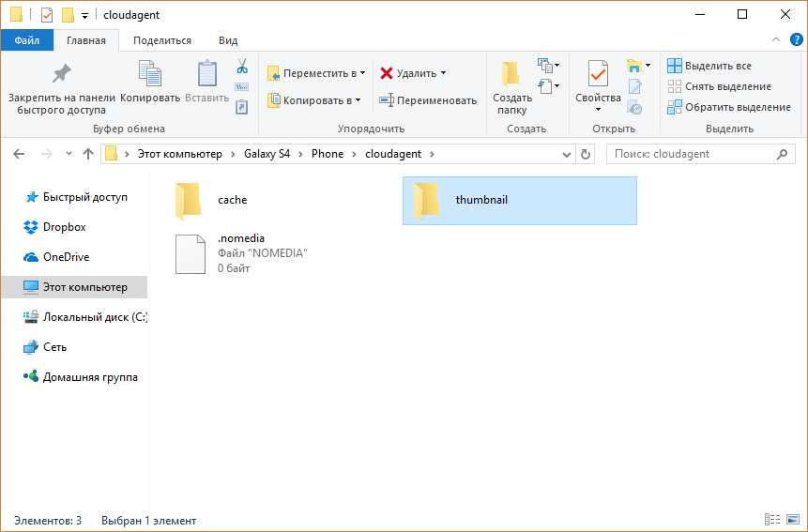808x532 pixels.
Task: Switch to large icons view in status bar
Action: [x=792, y=520]
